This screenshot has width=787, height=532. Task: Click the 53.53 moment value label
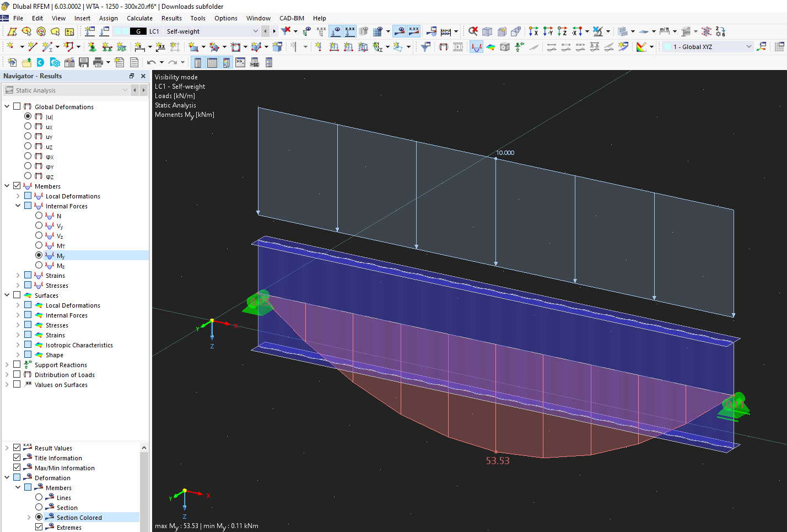click(x=497, y=461)
